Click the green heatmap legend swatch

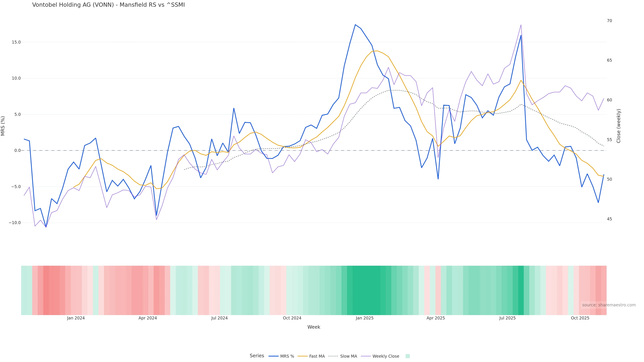408,356
